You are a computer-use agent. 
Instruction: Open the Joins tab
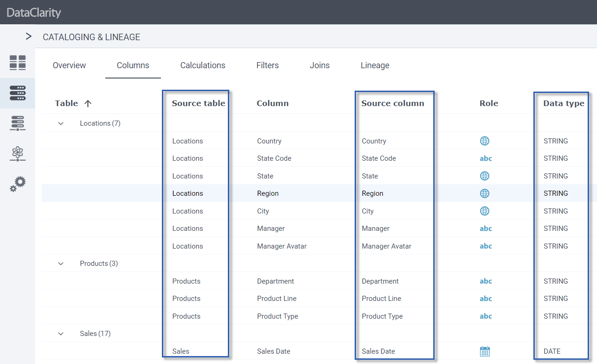coord(320,65)
